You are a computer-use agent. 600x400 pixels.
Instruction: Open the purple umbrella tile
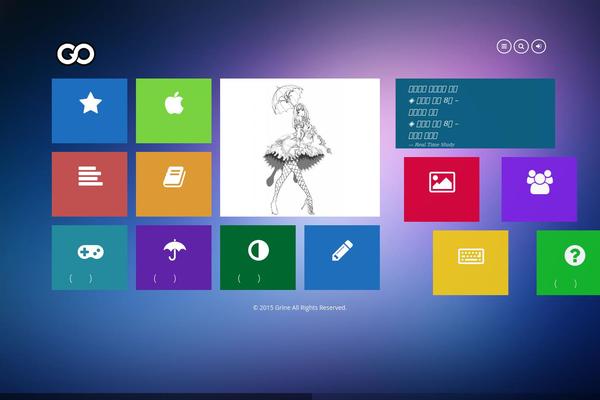coord(174,258)
